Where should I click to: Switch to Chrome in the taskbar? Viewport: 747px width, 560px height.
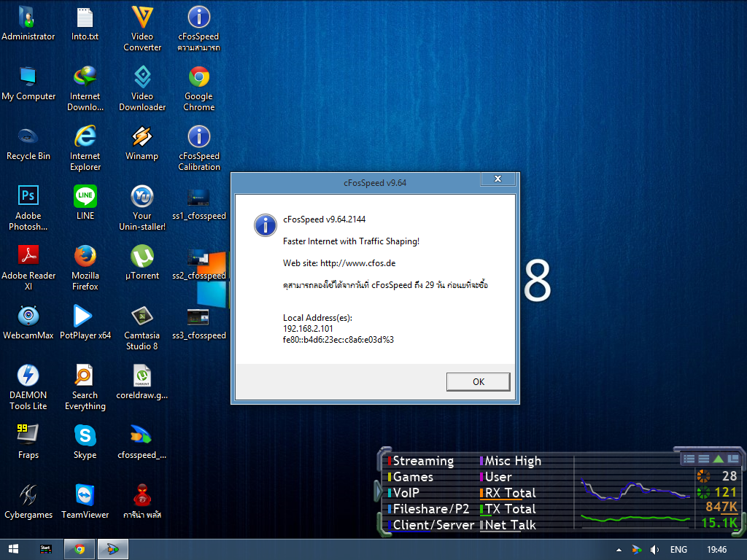[x=80, y=550]
